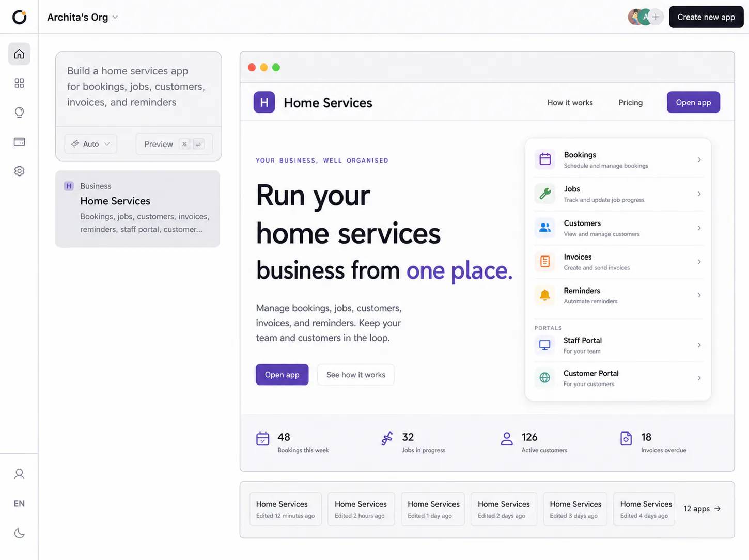Expand the Invoices row chevron

699,262
